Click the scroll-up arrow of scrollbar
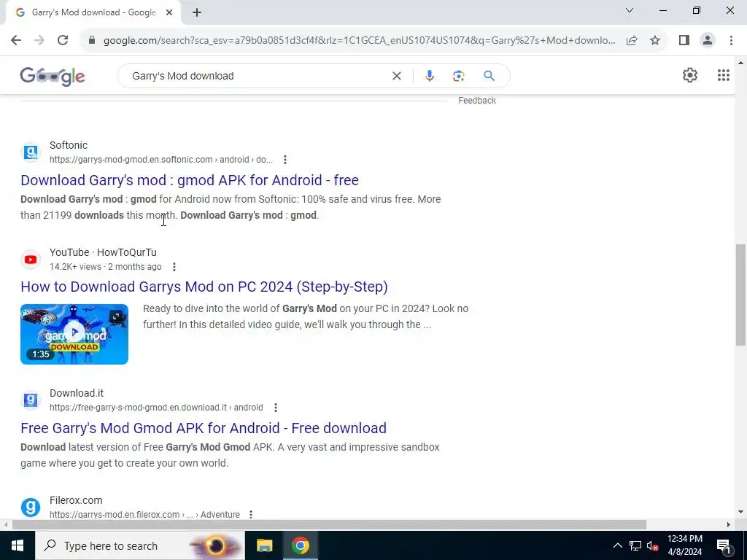Screen dimensions: 747x560 click(x=740, y=63)
